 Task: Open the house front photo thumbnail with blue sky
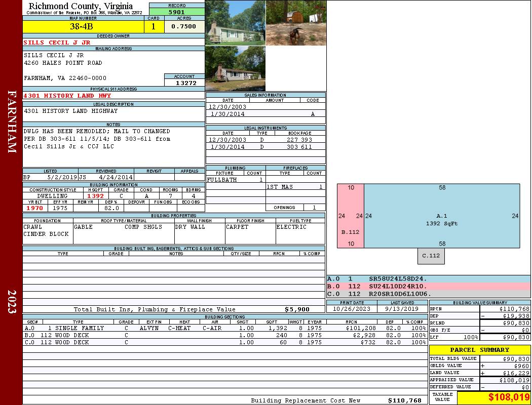(x=236, y=23)
